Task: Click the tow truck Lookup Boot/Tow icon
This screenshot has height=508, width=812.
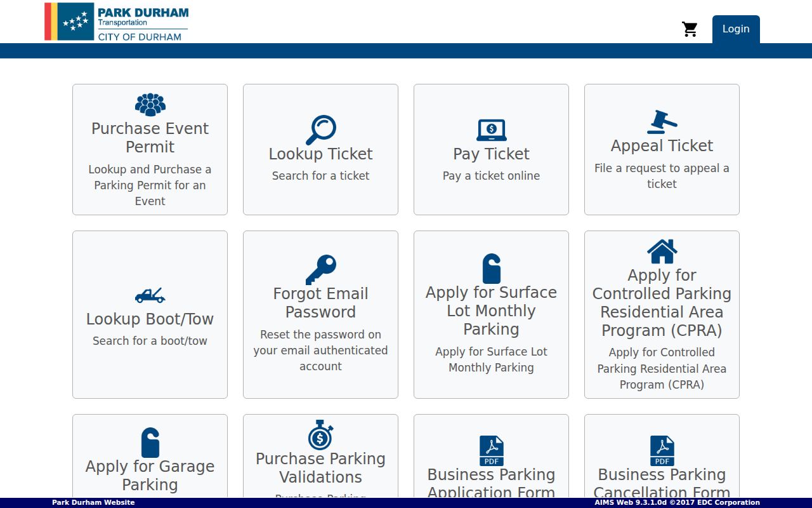Action: tap(150, 295)
